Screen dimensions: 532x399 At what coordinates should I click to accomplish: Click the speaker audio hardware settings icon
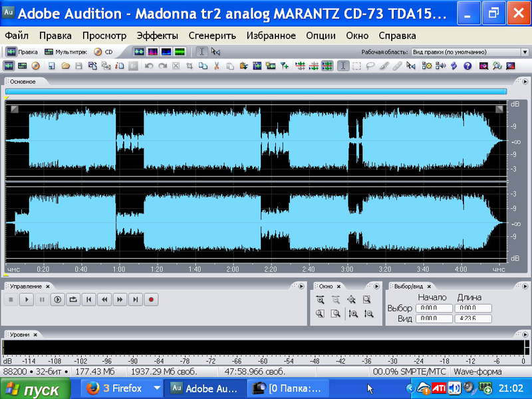click(440, 66)
